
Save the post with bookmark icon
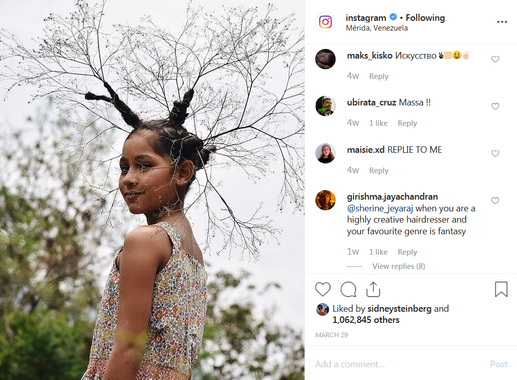coord(501,289)
